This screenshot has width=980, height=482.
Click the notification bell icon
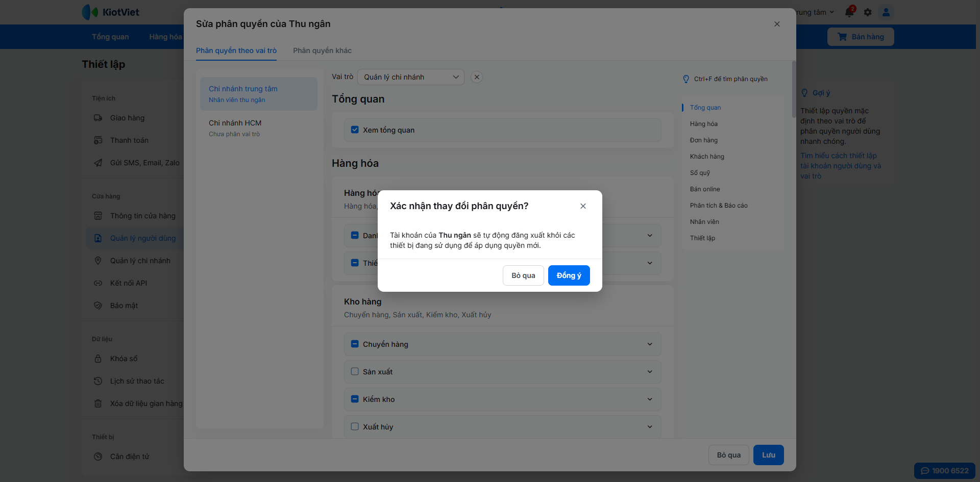click(x=849, y=12)
